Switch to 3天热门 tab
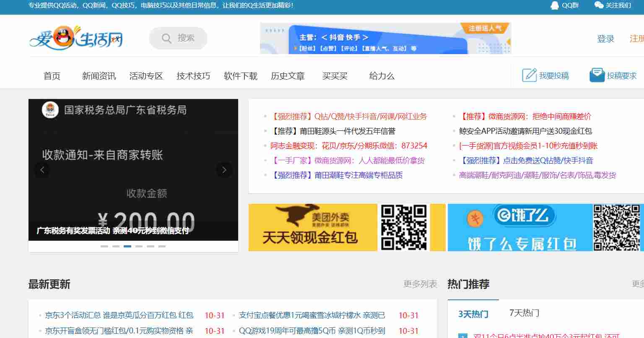The height and width of the screenshot is (338, 644). 473,314
